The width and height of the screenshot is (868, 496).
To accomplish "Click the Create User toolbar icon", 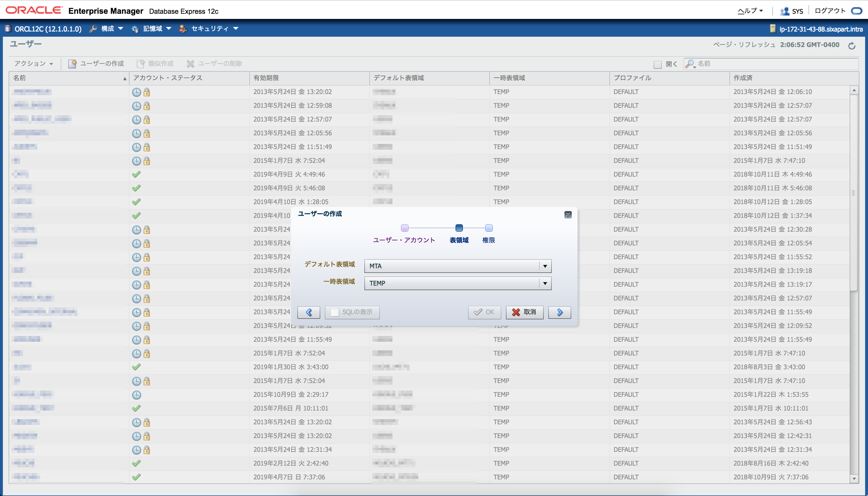I will [x=72, y=64].
